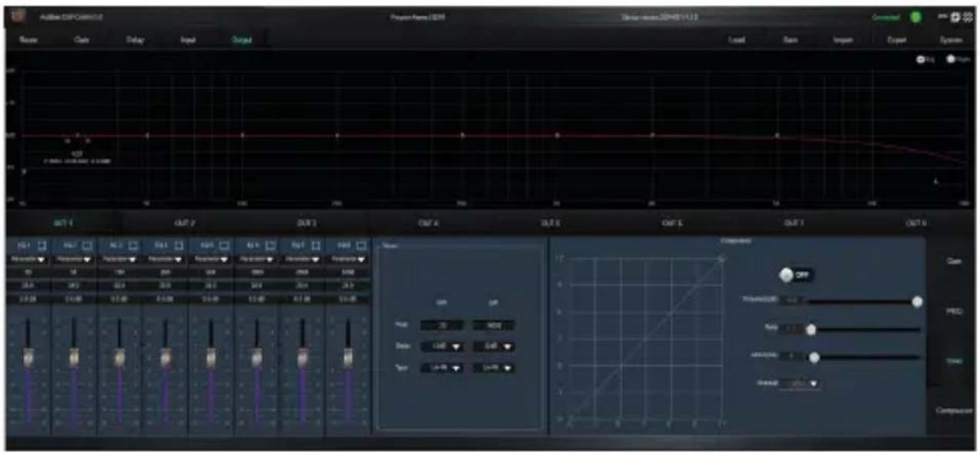Open the EQ 3 filter type dropdown

click(x=119, y=259)
